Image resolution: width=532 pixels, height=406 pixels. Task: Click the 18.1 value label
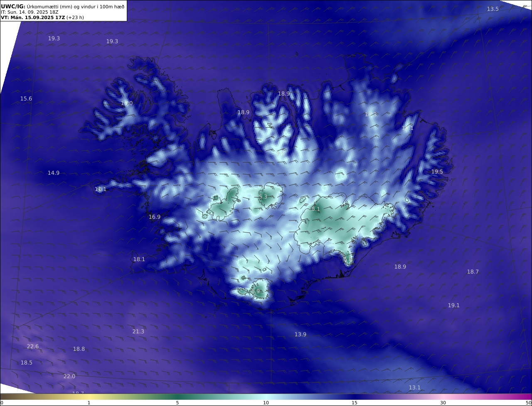[x=139, y=259]
